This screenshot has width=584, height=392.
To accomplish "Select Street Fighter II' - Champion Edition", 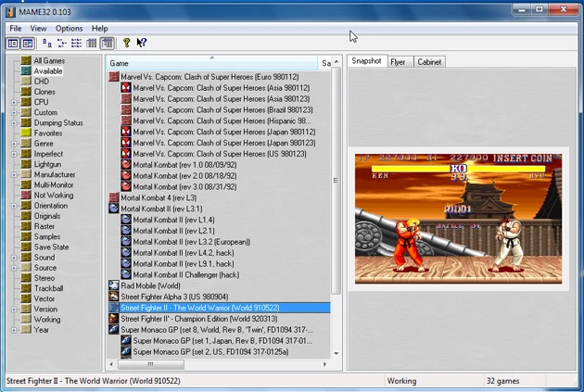I will (x=199, y=319).
